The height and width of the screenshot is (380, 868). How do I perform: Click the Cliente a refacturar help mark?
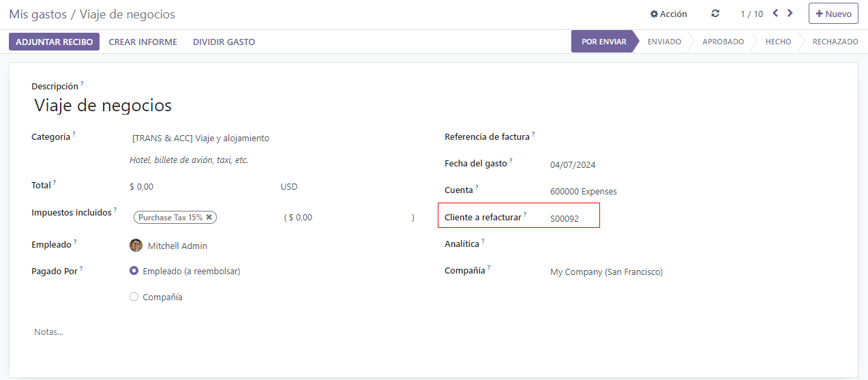click(525, 214)
